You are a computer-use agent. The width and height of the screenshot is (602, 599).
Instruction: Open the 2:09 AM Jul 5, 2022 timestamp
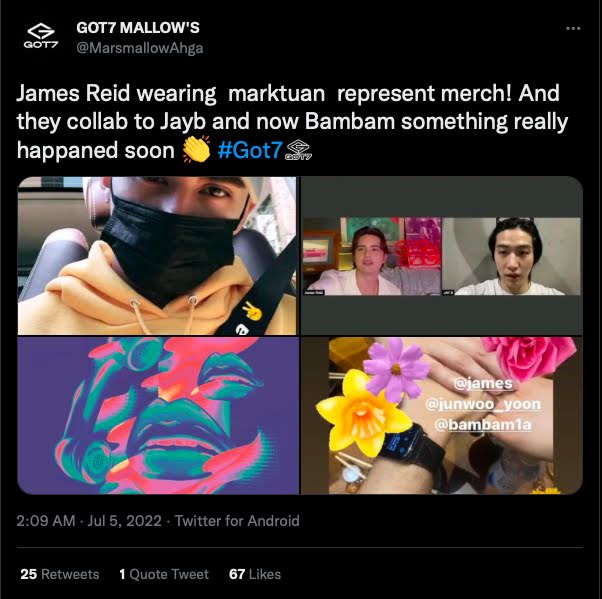[89, 521]
